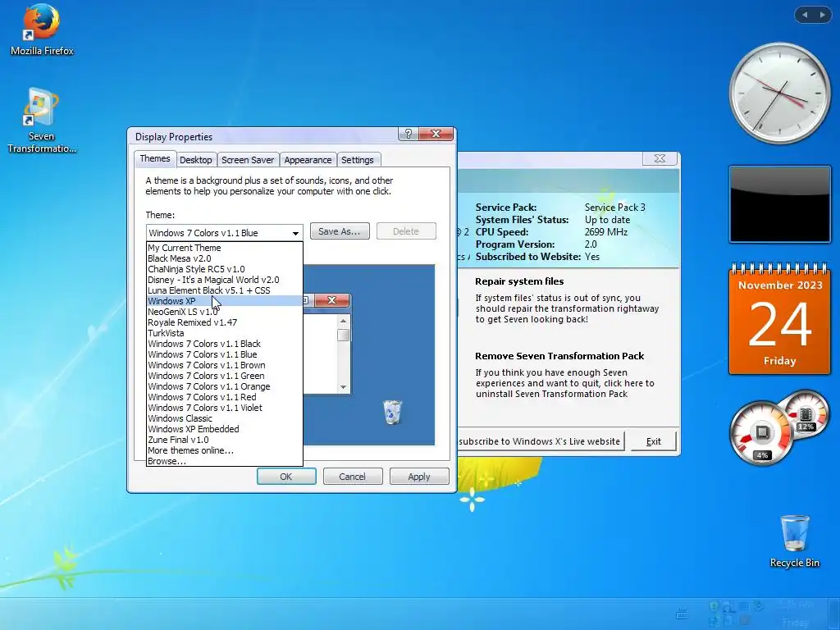Open the Screen Saver tab
Screen dimensions: 840x630
(x=248, y=160)
